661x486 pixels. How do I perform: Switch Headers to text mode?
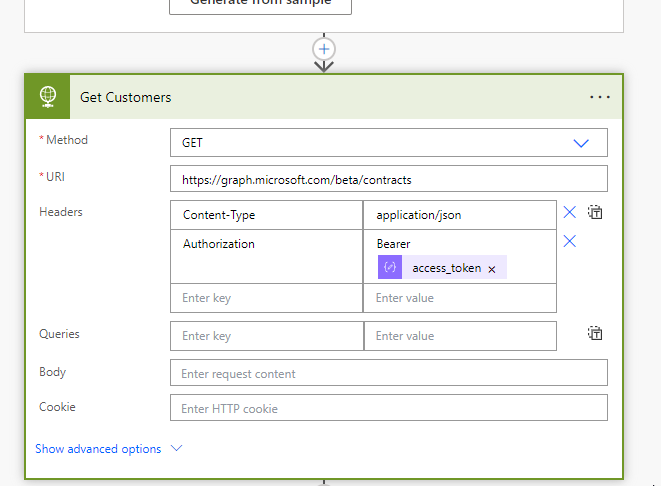[596, 212]
